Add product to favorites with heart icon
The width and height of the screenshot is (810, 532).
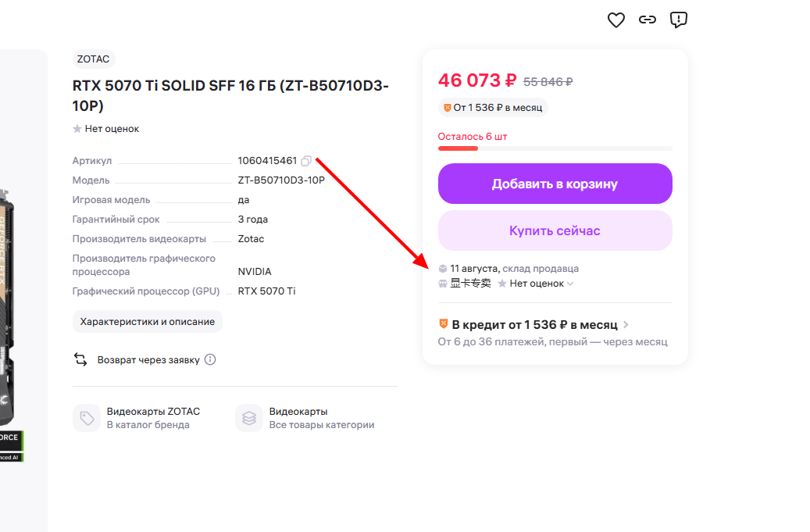616,20
